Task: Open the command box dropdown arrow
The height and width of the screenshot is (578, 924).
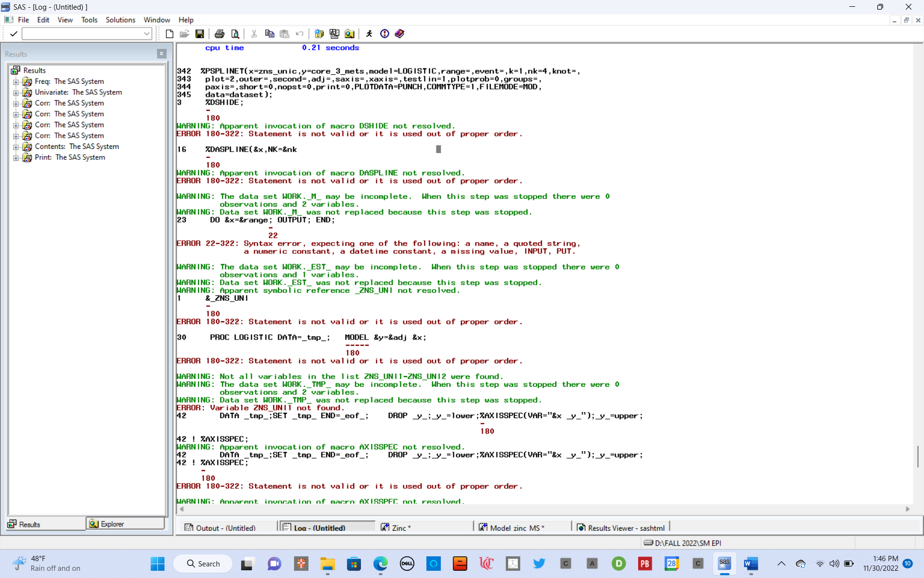Action: tap(147, 34)
